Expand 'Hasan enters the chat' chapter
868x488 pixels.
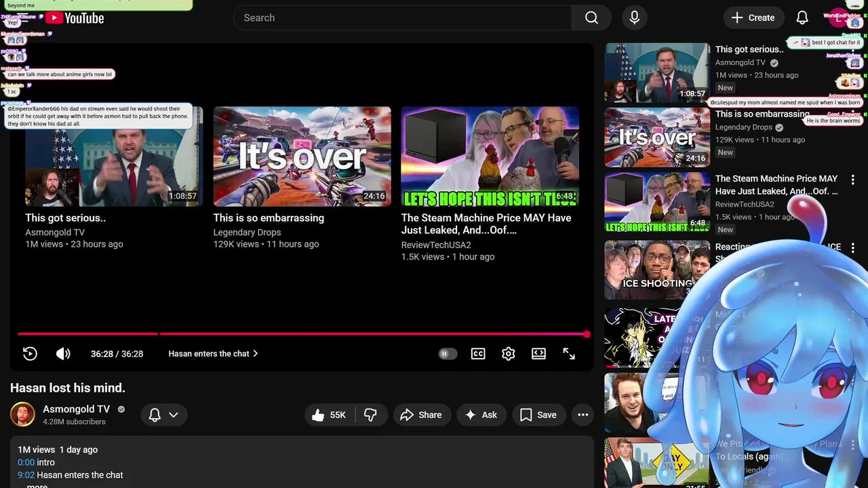pos(214,353)
